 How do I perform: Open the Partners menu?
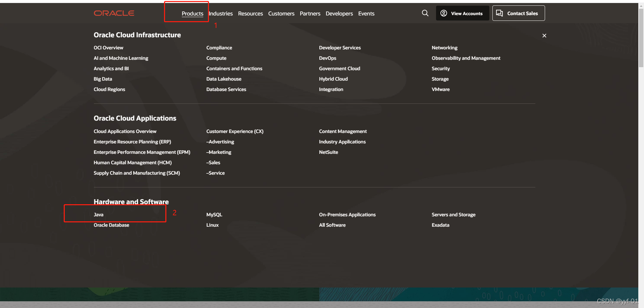coord(310,13)
